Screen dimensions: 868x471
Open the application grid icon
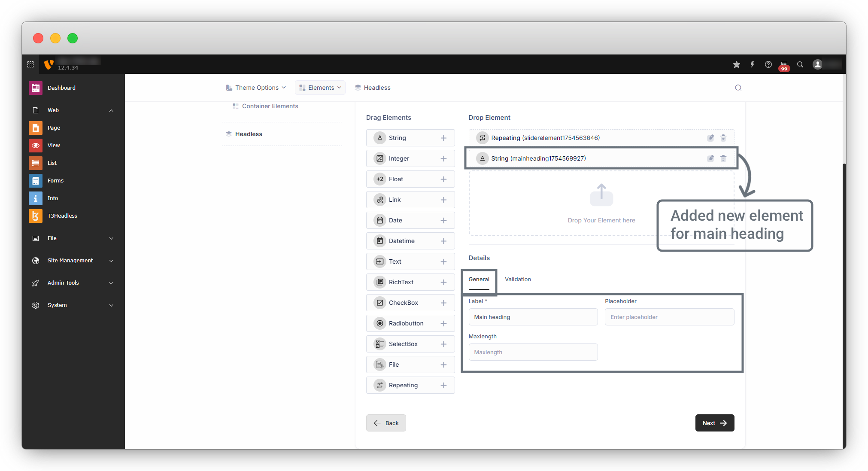[30, 64]
